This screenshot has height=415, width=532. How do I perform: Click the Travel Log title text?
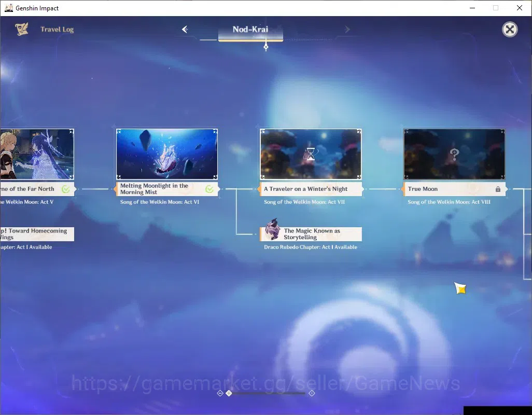57,30
